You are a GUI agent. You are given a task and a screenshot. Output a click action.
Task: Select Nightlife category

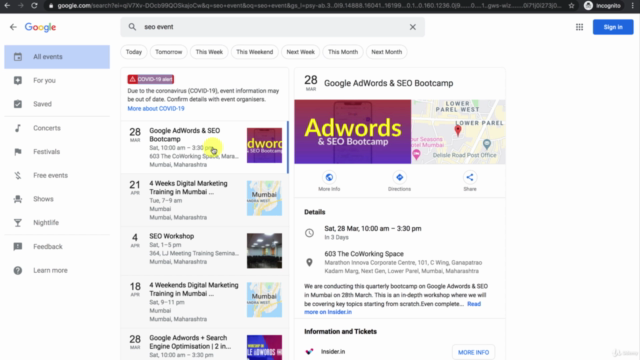[57, 223]
